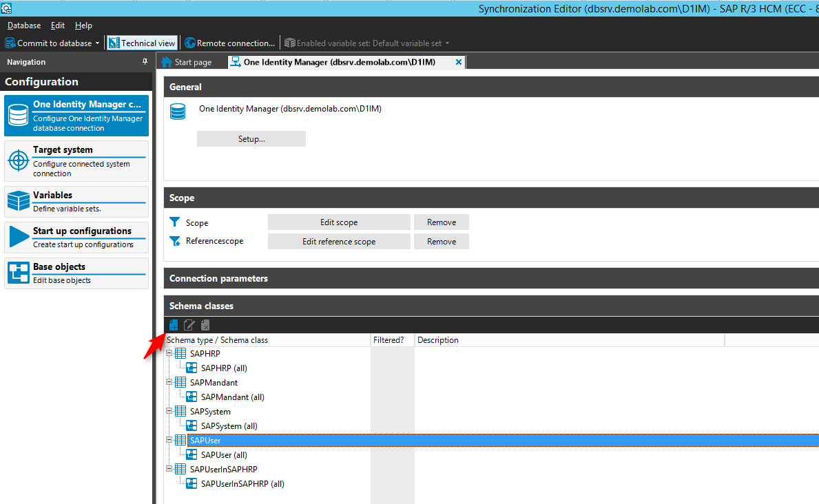Click the Referencescope funnel icon
Viewport: 819px width, 504px height.
[175, 241]
